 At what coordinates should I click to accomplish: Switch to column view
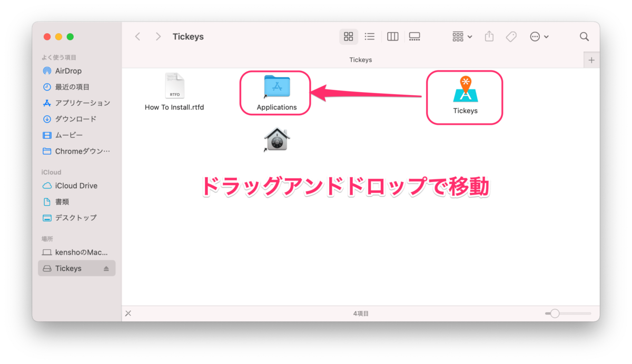tap(392, 36)
